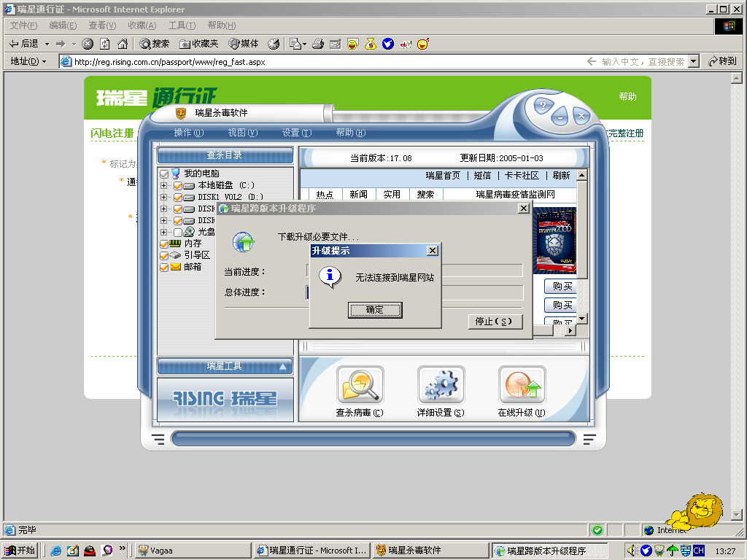Viewport: 747px width, 560px height.
Task: Click the IE stop loading icon
Action: (88, 44)
